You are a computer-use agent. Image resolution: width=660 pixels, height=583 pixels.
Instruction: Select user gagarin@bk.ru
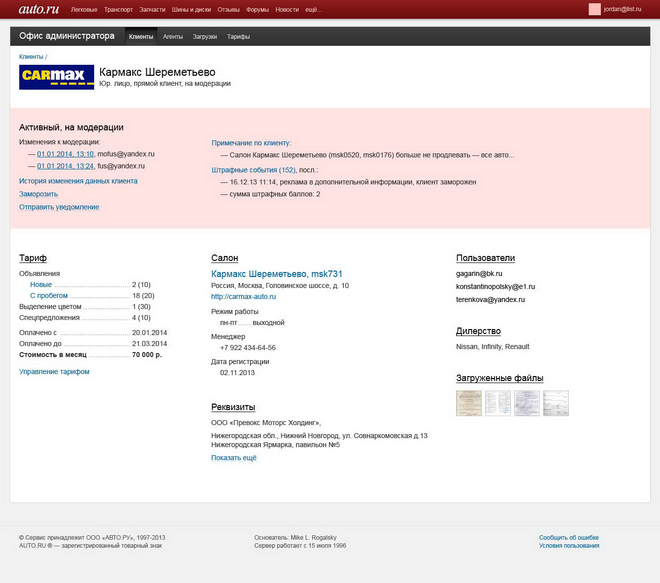[x=479, y=274]
